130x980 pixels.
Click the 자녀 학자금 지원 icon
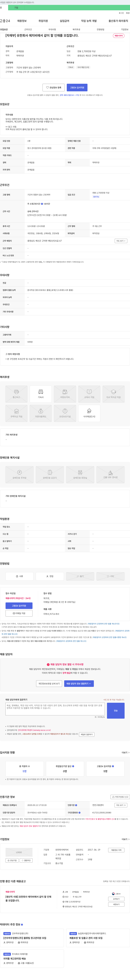point(113,394)
